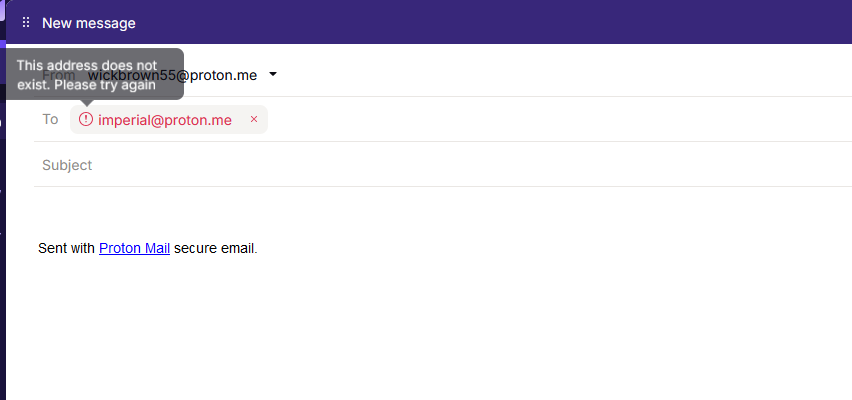Place cursor after "secure email." text
Screen dimensions: 852x400
tap(259, 249)
